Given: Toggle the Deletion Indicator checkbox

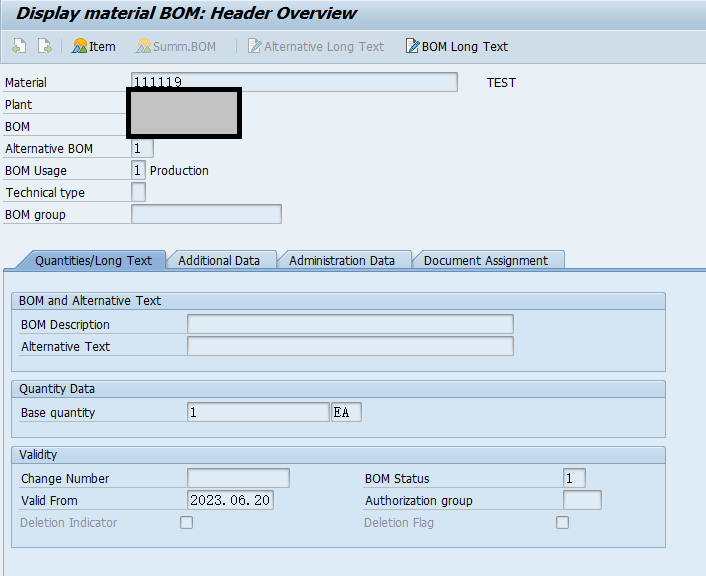Looking at the screenshot, I should 186,522.
